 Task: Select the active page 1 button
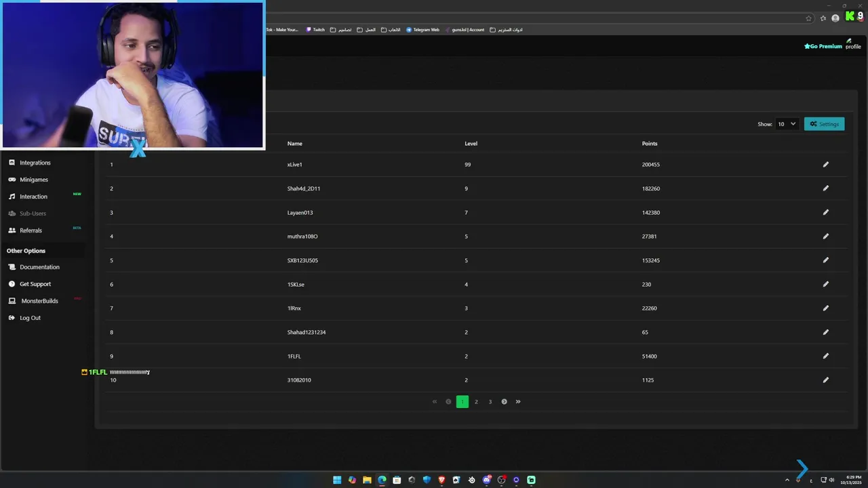tap(462, 402)
